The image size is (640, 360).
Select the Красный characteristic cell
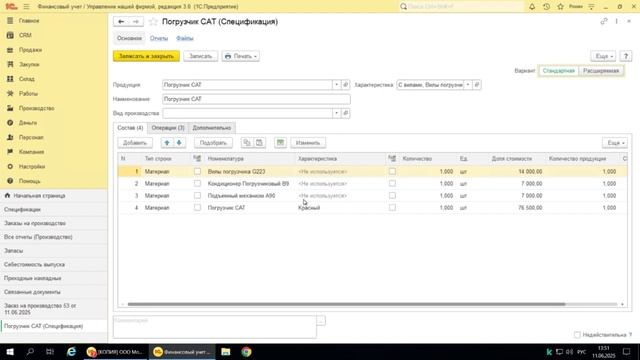click(x=341, y=208)
